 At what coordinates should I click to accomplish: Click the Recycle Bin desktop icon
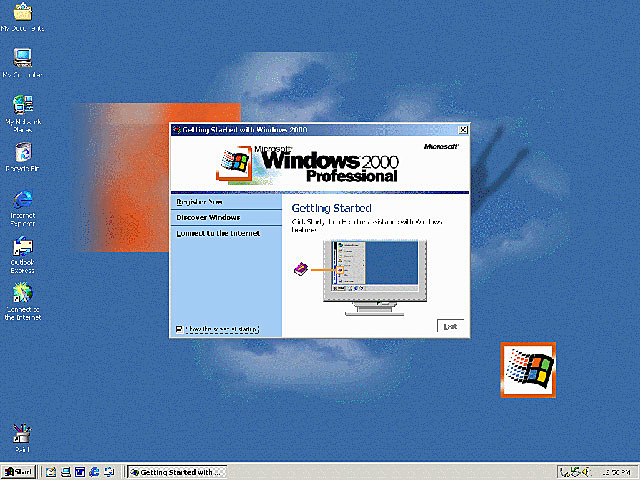point(22,157)
